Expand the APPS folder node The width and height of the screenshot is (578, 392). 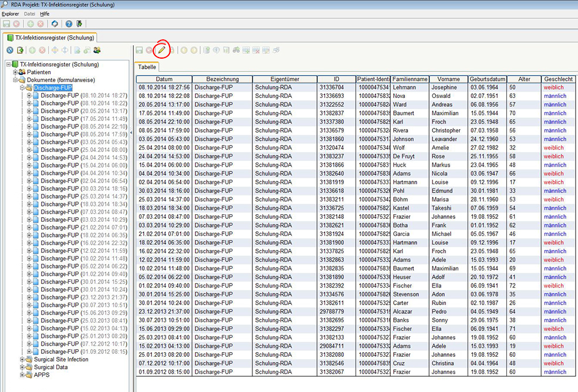22,374
